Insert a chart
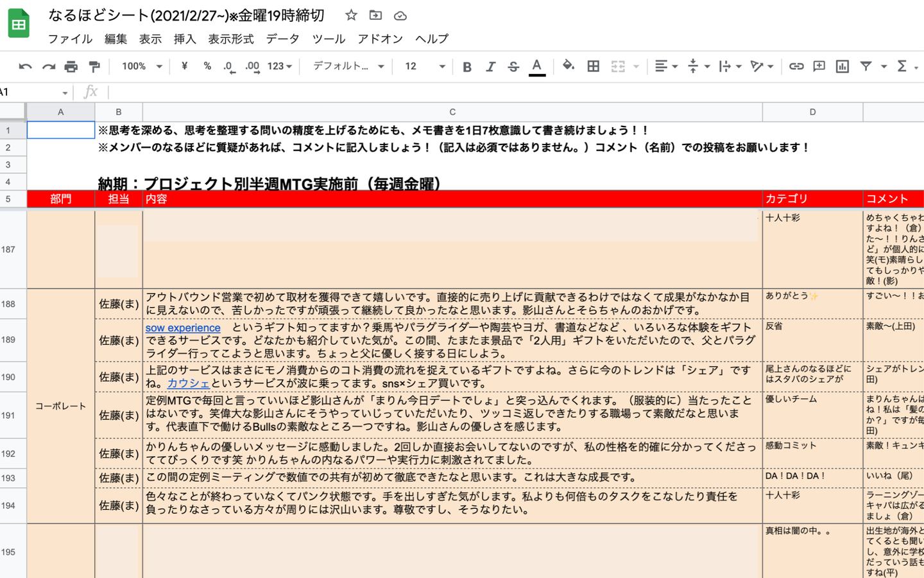Image resolution: width=924 pixels, height=578 pixels. 843,66
